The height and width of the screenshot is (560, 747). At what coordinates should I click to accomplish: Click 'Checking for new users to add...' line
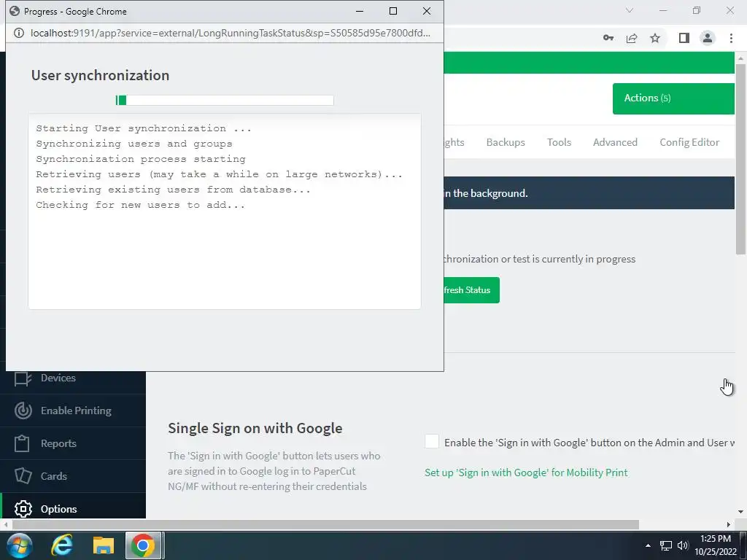click(141, 205)
